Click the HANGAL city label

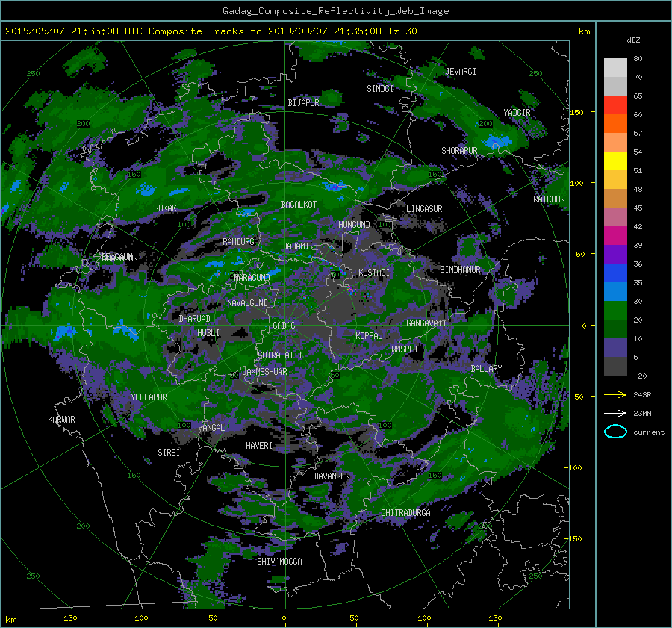[x=211, y=428]
